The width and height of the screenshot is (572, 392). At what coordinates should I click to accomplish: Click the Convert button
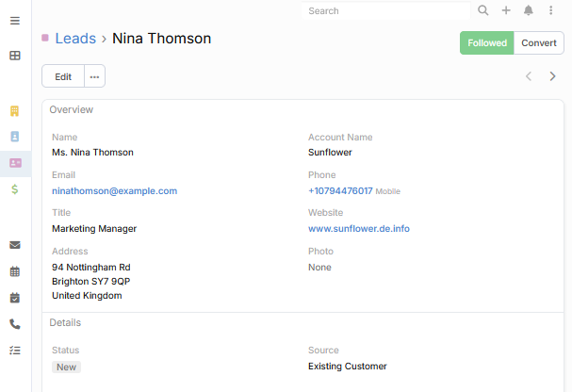(x=539, y=43)
